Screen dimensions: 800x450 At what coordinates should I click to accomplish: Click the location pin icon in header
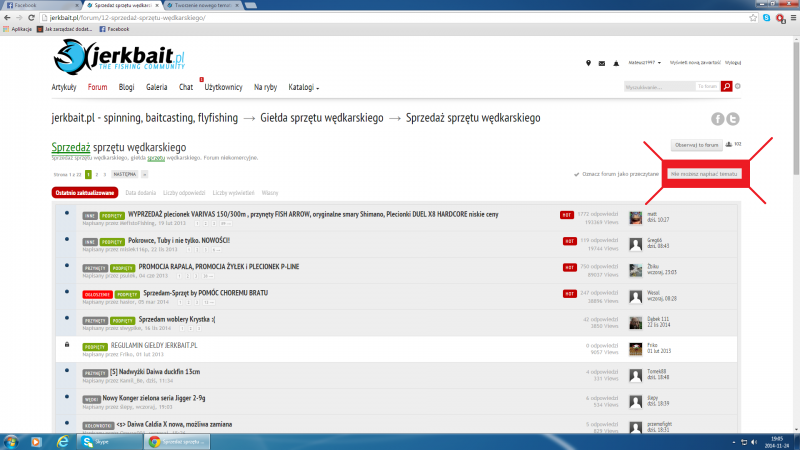pyautogui.click(x=588, y=62)
